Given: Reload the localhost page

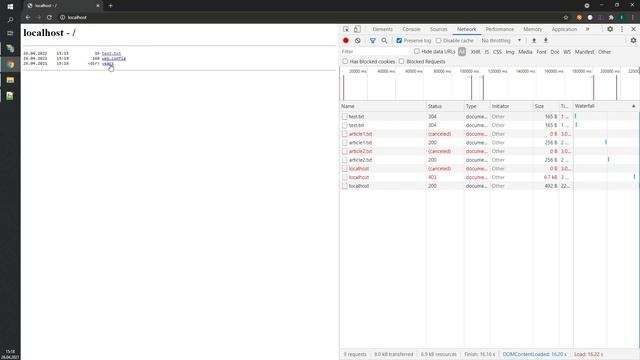Looking at the screenshot, I should pos(49,17).
